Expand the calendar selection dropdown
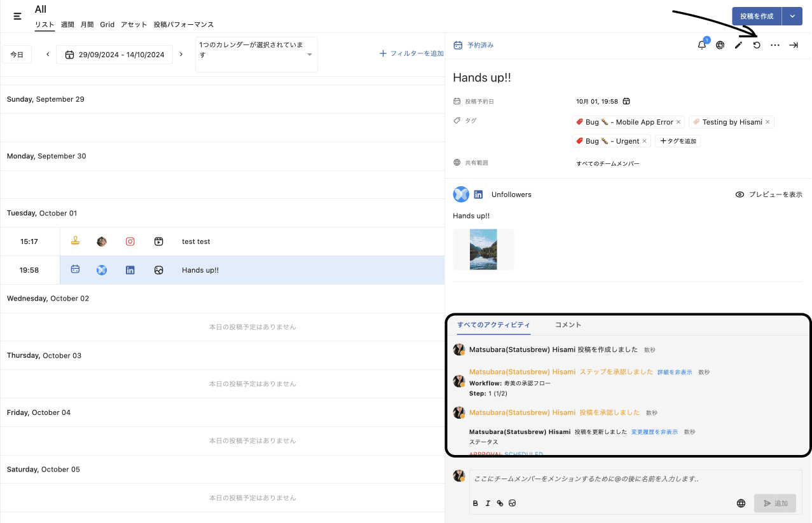Viewport: 812px width, 523px height. 310,55
